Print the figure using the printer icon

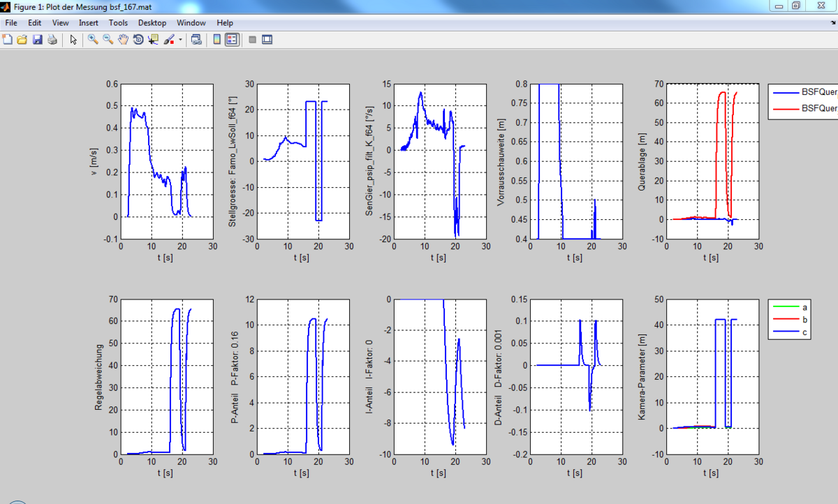pos(52,40)
